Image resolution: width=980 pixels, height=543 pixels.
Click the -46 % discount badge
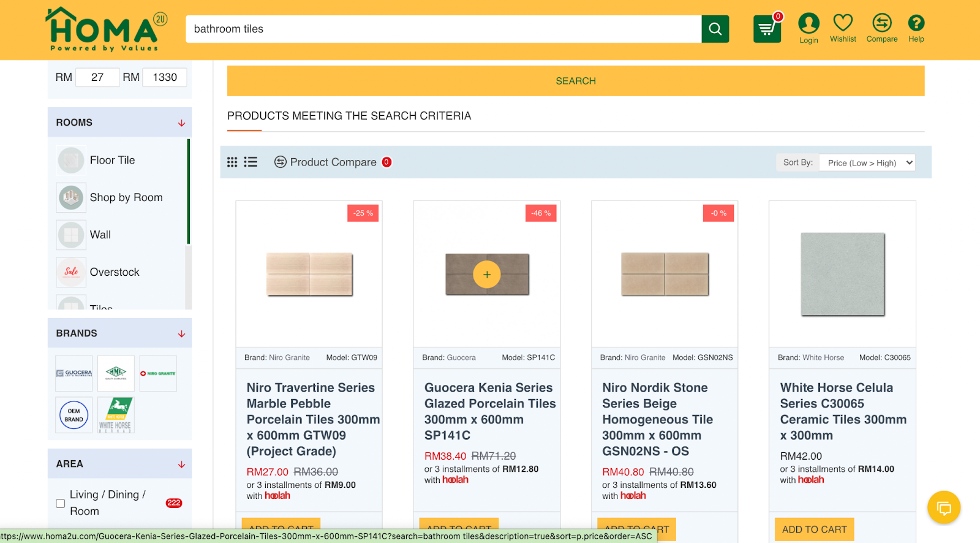[x=541, y=213]
